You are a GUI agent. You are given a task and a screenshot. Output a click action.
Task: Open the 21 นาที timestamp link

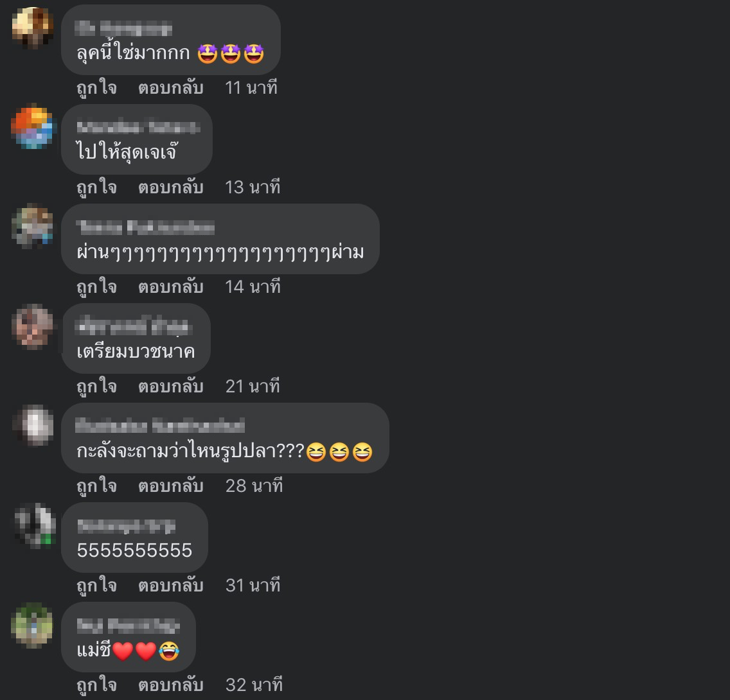(x=253, y=386)
